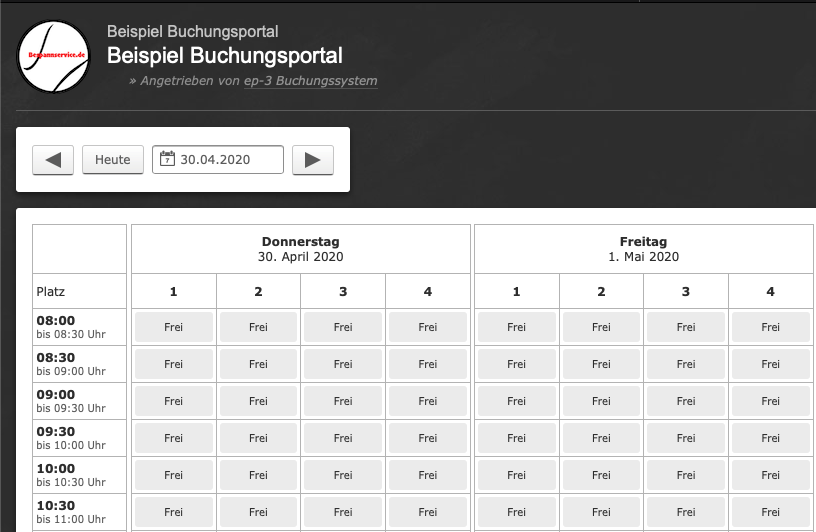Click the Freitag 1. Mai 2020 header

pos(643,249)
